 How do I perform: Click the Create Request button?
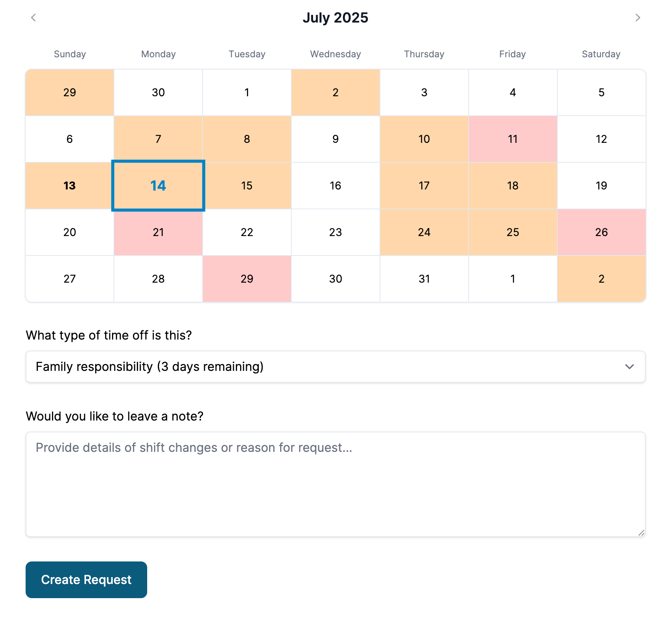point(86,579)
